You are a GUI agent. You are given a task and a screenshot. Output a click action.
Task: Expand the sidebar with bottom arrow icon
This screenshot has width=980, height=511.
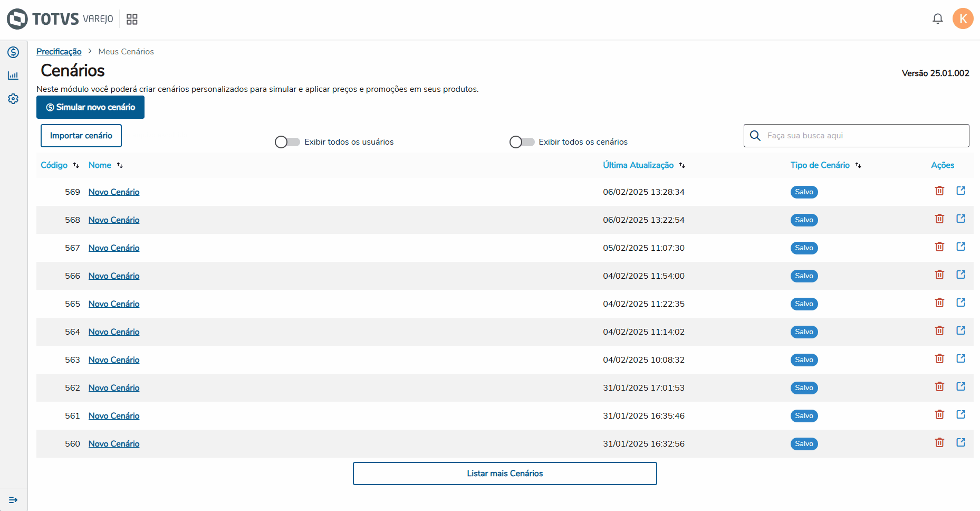13,500
